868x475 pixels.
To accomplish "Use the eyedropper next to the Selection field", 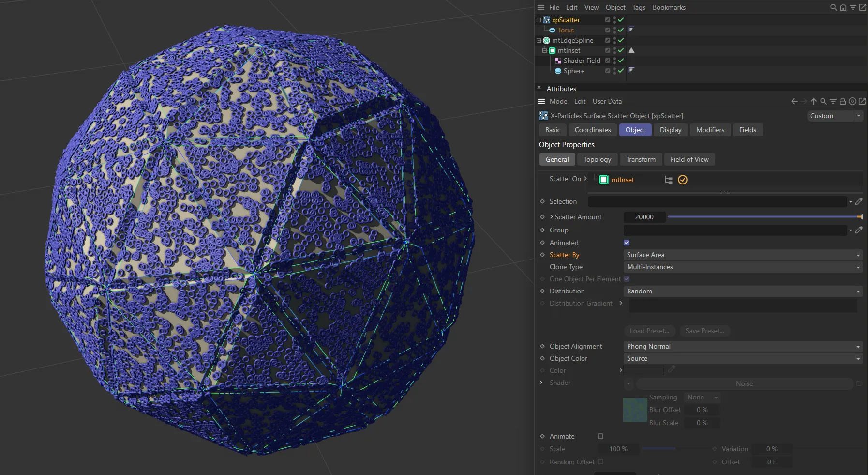I will pos(860,202).
